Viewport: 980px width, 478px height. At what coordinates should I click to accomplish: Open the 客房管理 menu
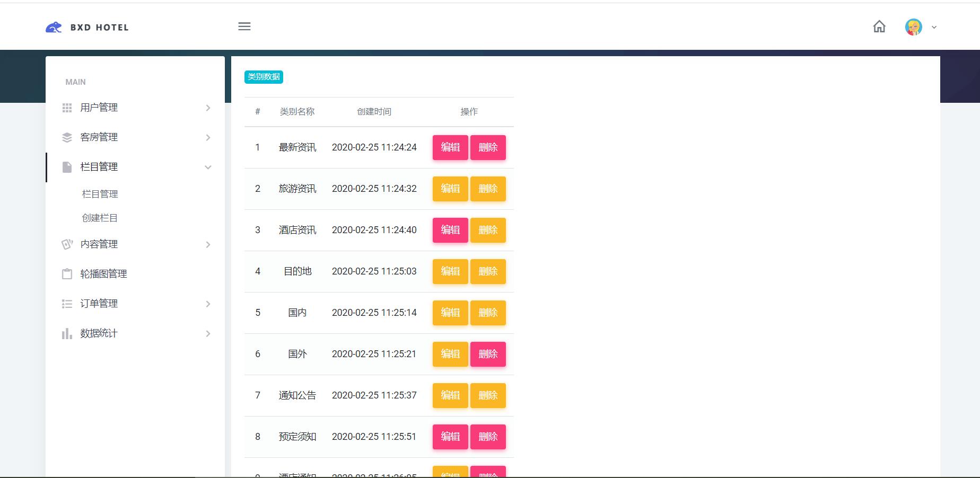135,137
